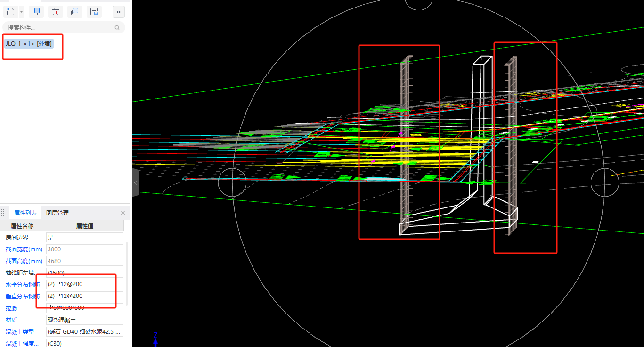Click the 水平分布钢筋 value field

point(85,284)
